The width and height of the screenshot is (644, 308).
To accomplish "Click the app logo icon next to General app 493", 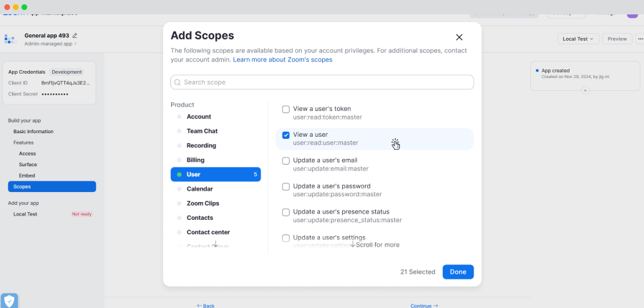I will (10, 39).
